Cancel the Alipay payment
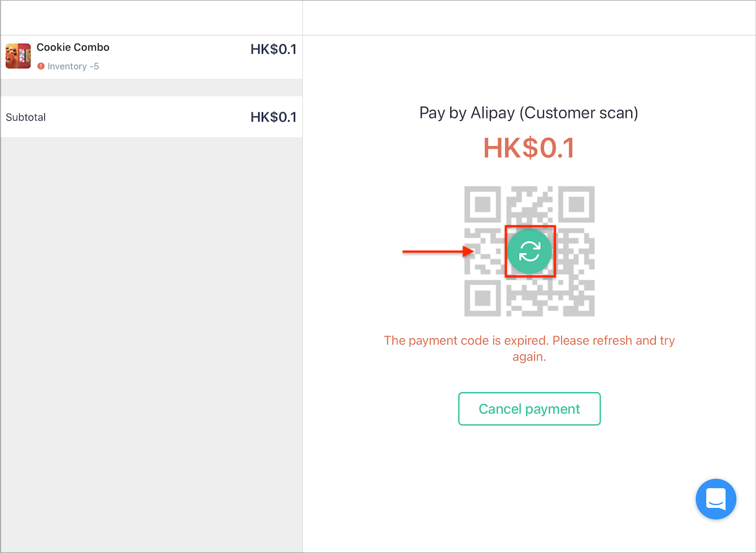Viewport: 756px width, 553px height. point(529,409)
